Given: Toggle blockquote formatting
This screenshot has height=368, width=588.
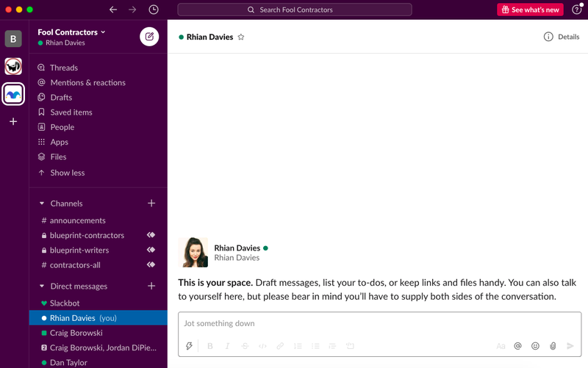Looking at the screenshot, I should click(332, 346).
